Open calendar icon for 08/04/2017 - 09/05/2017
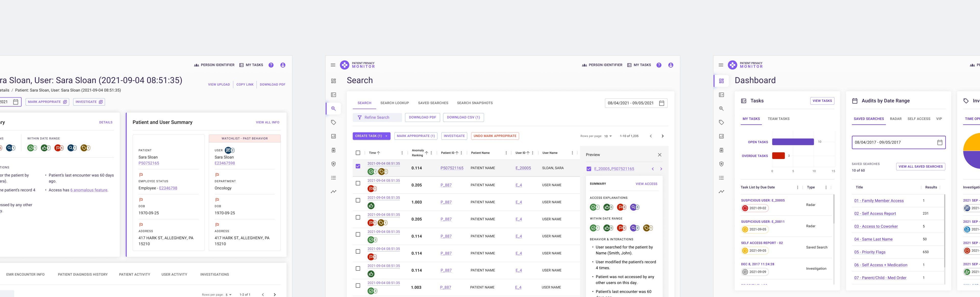This screenshot has height=297, width=980. [x=940, y=142]
